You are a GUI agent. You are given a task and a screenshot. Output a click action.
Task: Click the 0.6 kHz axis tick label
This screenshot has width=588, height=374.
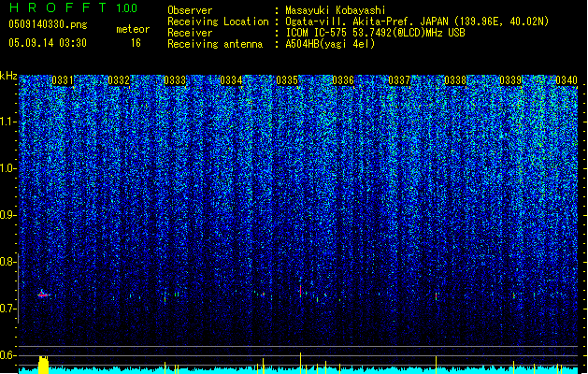point(8,355)
